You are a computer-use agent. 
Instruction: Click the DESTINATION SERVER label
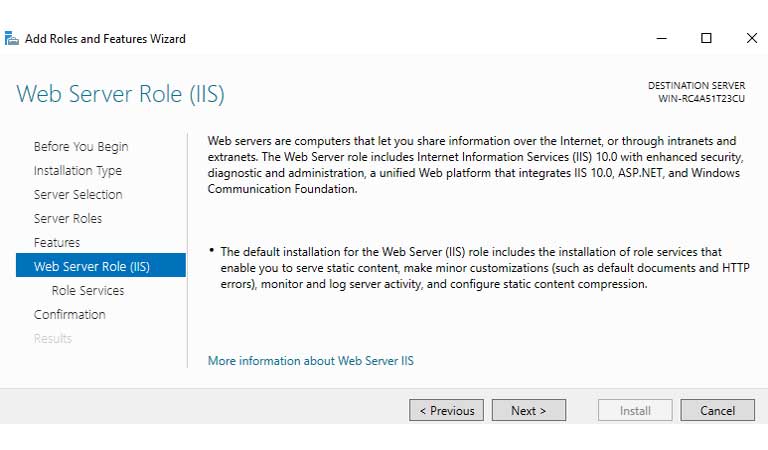696,85
